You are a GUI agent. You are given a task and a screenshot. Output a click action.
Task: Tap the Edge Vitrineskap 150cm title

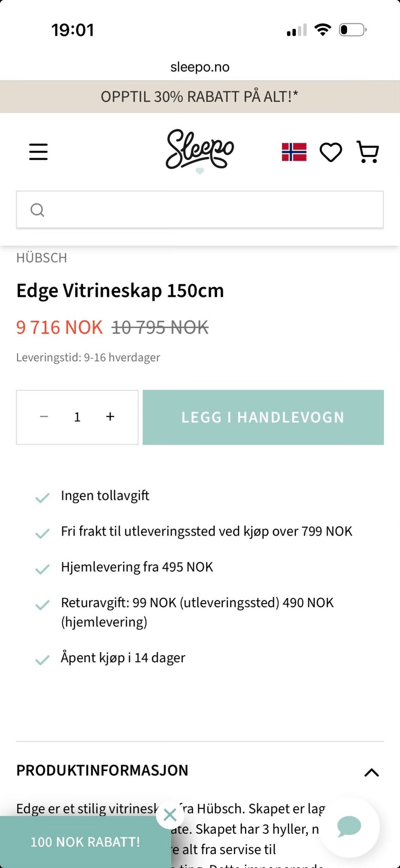tap(120, 291)
